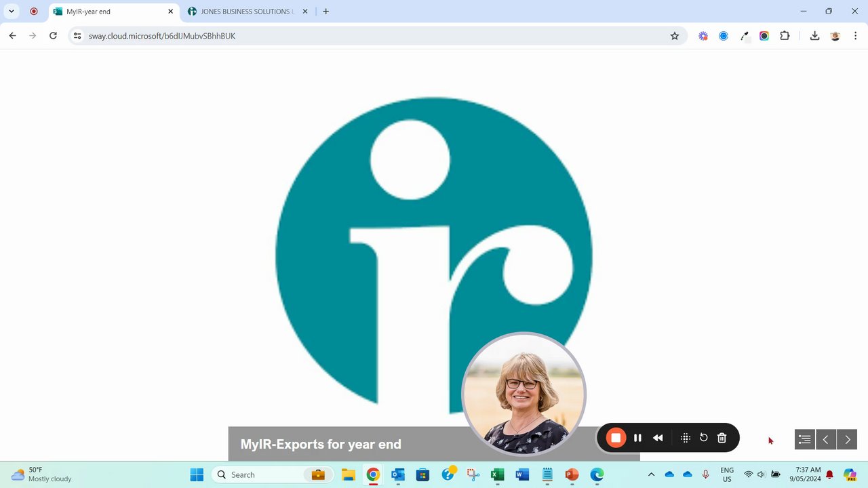
Task: View site information icon in address bar
Action: [77, 36]
